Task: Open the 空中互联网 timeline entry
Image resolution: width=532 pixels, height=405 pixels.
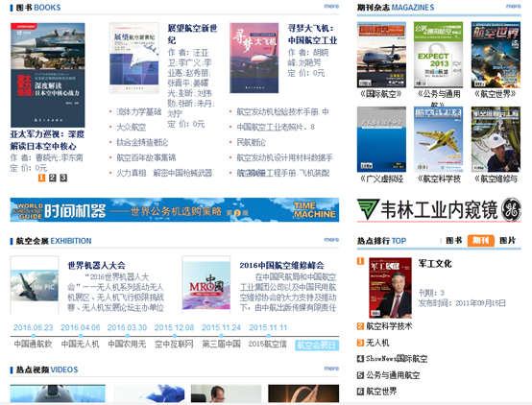Action: pyautogui.click(x=175, y=344)
